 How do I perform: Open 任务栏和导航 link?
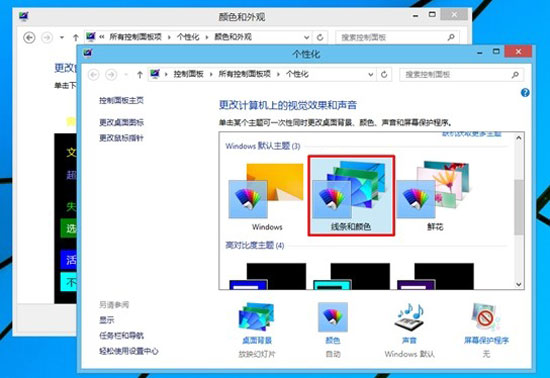point(121,336)
